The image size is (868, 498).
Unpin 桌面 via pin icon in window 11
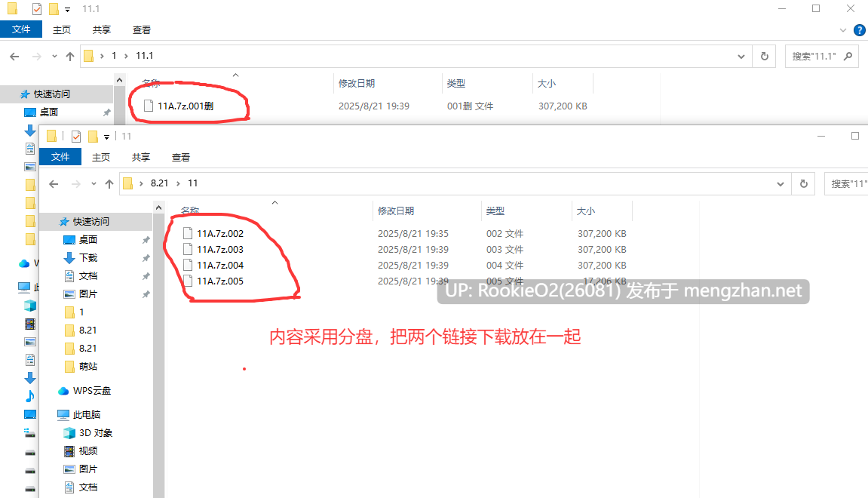pyautogui.click(x=146, y=240)
